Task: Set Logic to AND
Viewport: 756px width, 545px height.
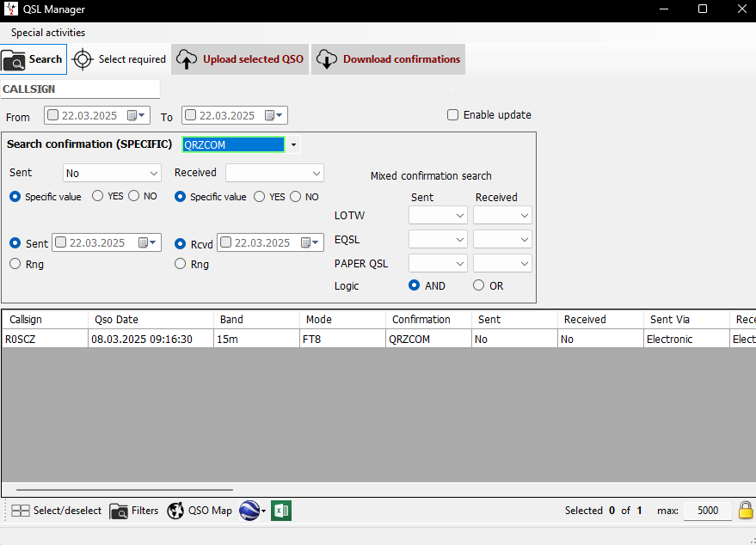Action: 415,285
